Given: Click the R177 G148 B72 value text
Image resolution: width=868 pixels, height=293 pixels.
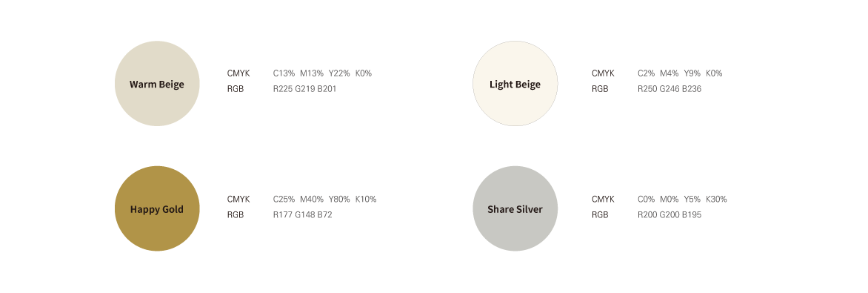Looking at the screenshot, I should [x=302, y=215].
